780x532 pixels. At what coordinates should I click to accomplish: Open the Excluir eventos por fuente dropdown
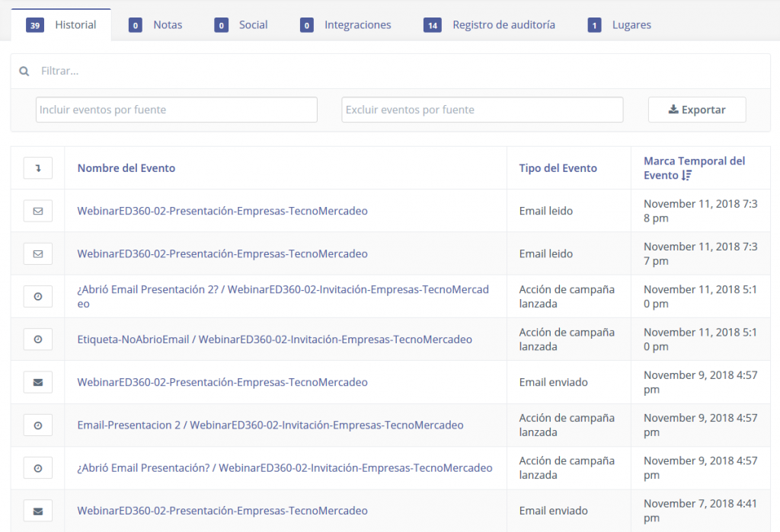[482, 110]
